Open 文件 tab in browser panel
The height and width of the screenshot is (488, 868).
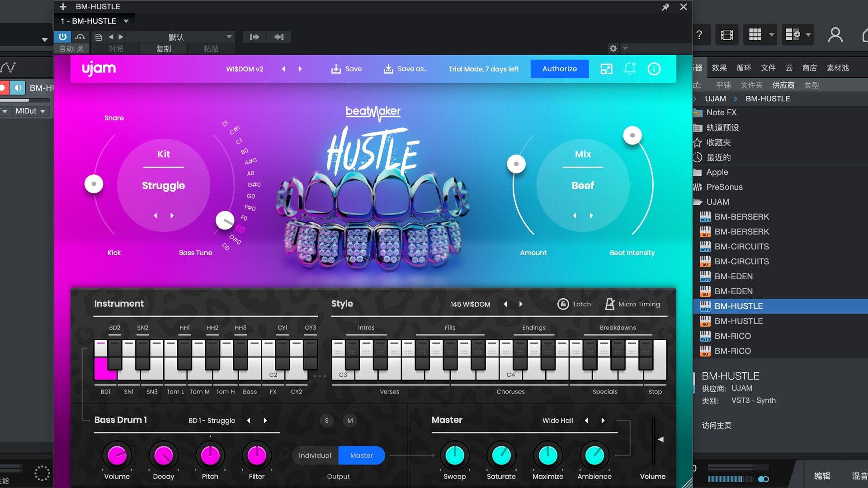pyautogui.click(x=768, y=68)
